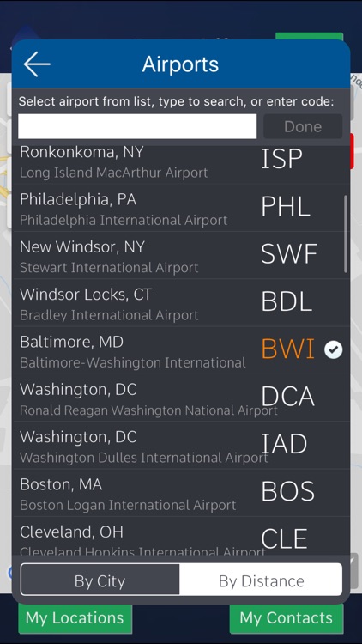Open My Locations
The height and width of the screenshot is (644, 362).
pyautogui.click(x=75, y=618)
